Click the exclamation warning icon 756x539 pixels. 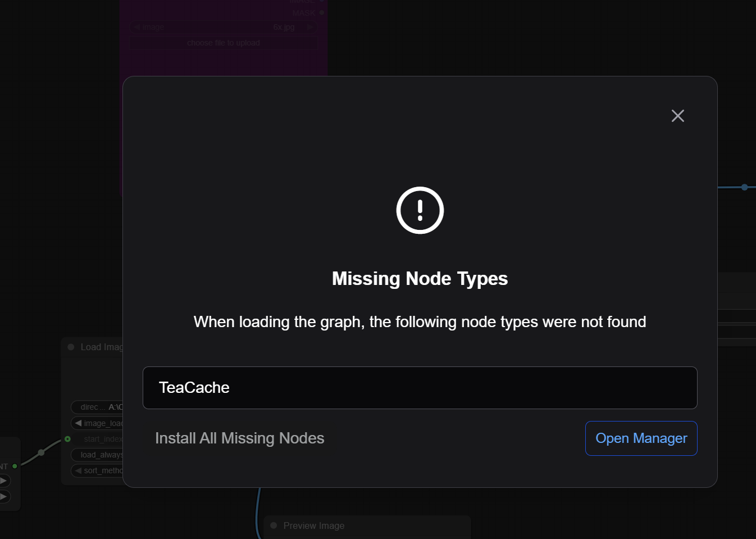tap(420, 210)
